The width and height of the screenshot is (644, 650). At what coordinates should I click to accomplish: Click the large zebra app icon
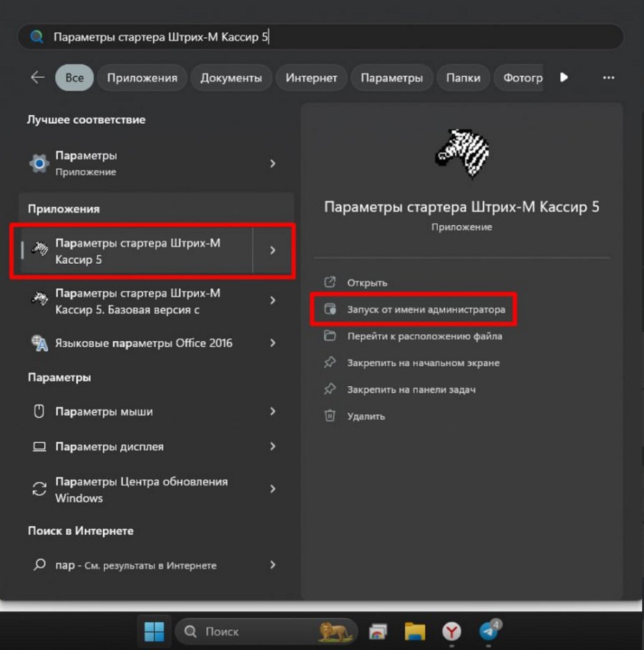pos(462,153)
